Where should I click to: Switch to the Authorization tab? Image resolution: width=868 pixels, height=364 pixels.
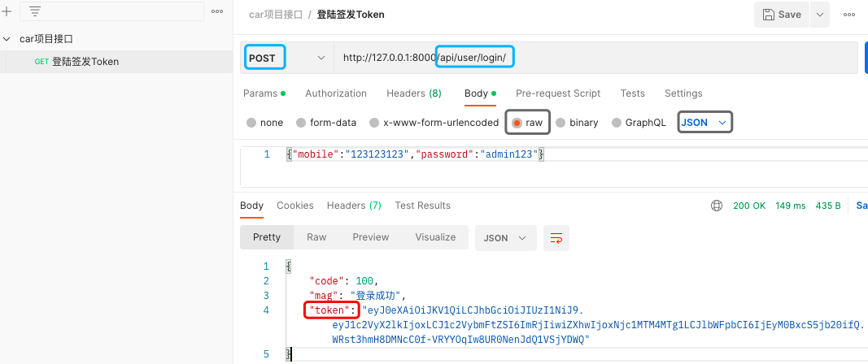point(335,93)
